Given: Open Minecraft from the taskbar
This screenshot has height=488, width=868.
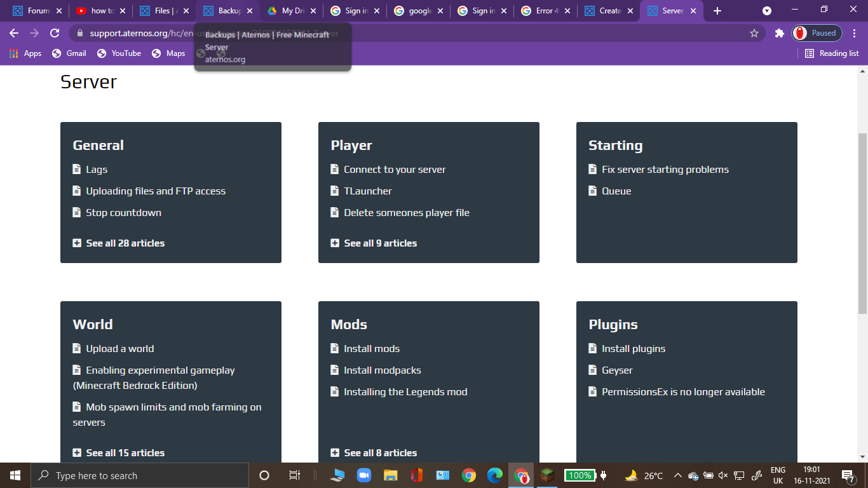Looking at the screenshot, I should (x=547, y=475).
